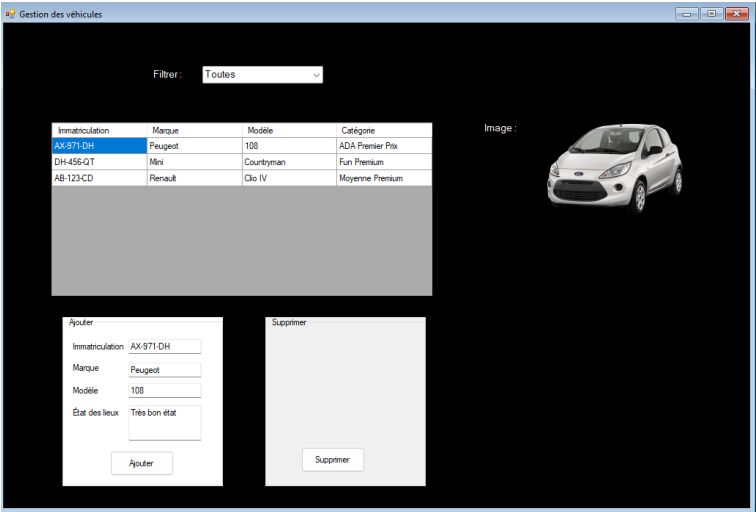
Task: Click the Modèle column header
Action: coord(289,130)
